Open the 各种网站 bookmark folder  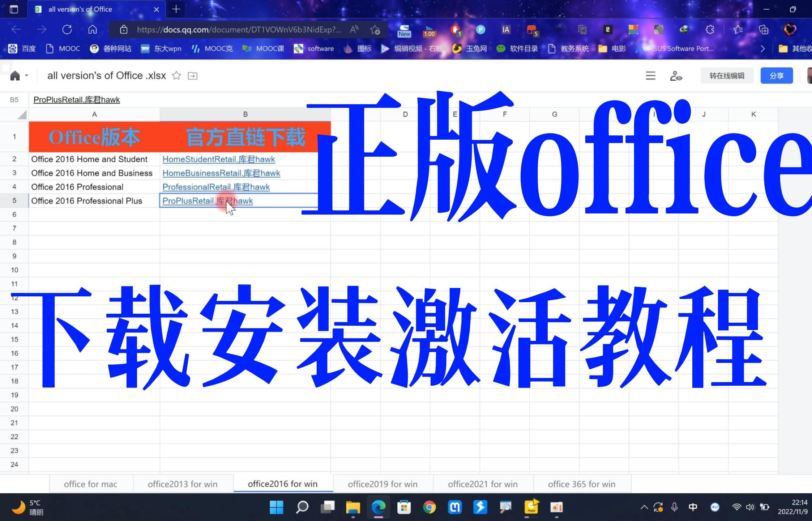111,48
